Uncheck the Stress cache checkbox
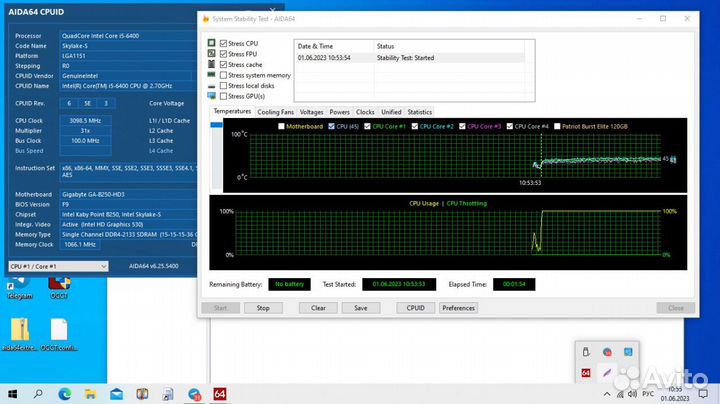This screenshot has height=404, width=720. (223, 64)
